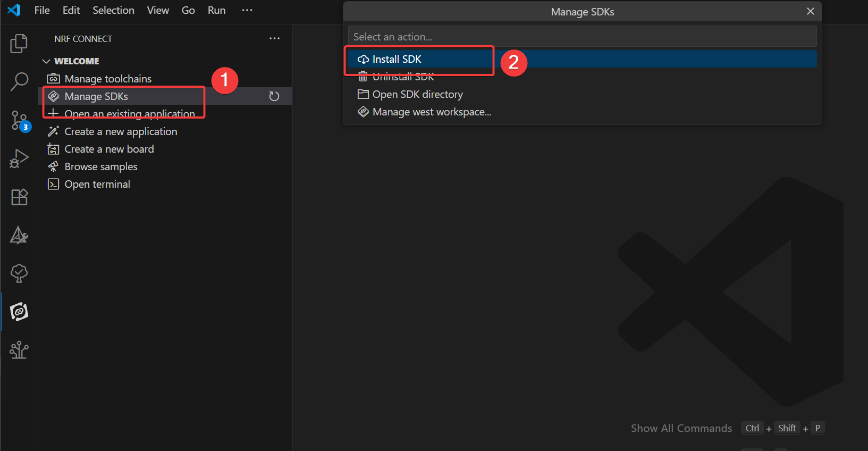This screenshot has width=868, height=451.
Task: Open the Go menu
Action: click(188, 10)
